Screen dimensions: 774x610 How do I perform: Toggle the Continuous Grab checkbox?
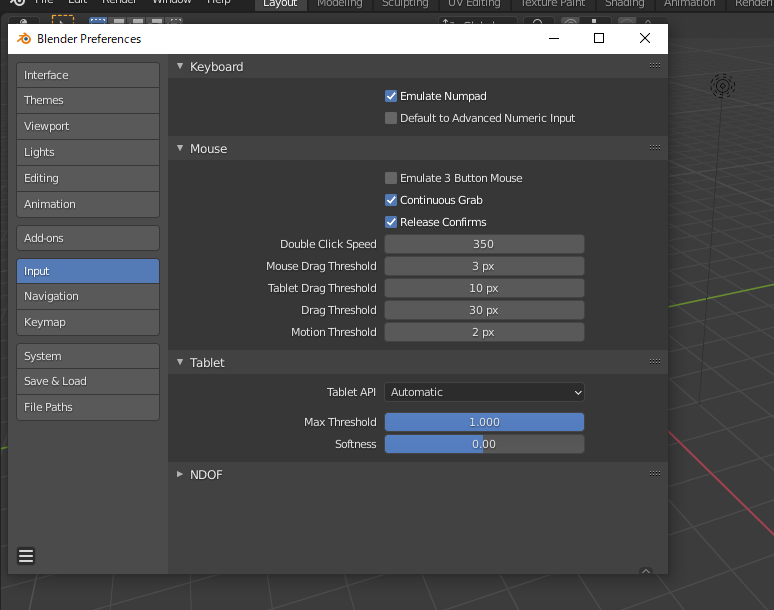[391, 200]
